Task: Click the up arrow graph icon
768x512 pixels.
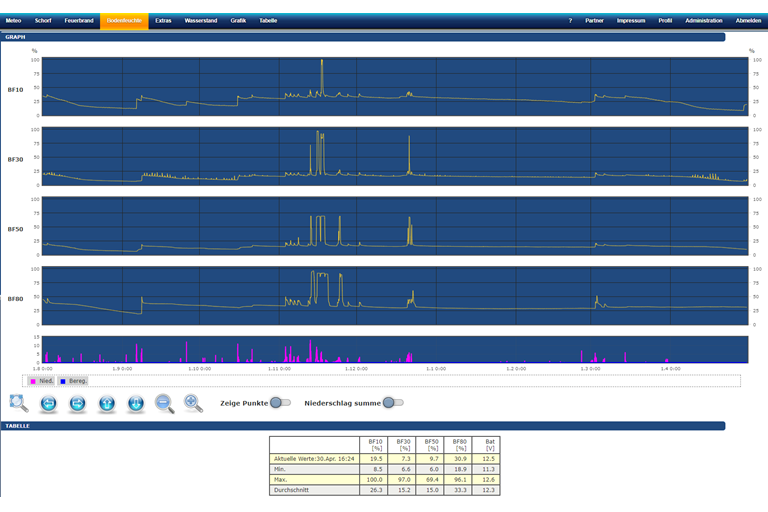Action: (107, 403)
